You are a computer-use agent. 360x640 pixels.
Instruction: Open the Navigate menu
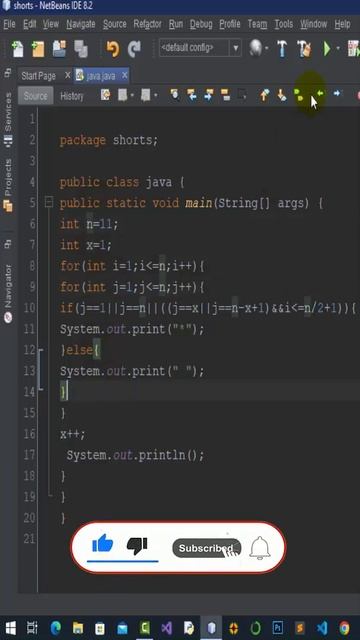pyautogui.click(x=81, y=24)
